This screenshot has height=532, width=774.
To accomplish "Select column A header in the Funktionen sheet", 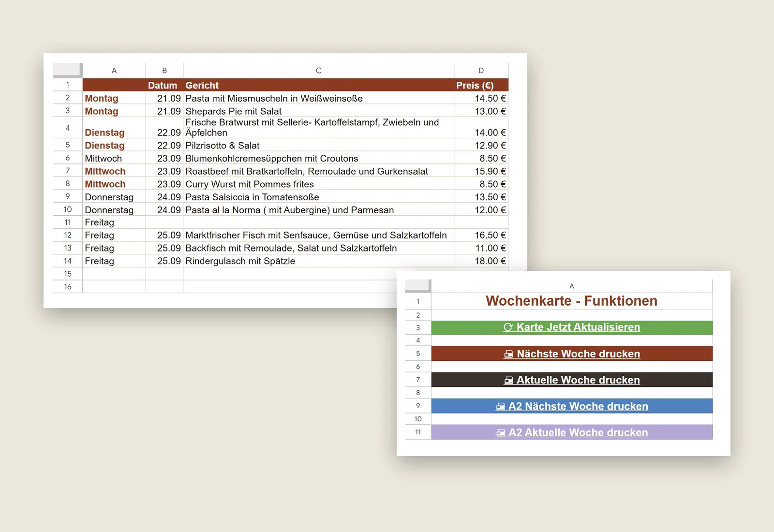I will point(572,286).
